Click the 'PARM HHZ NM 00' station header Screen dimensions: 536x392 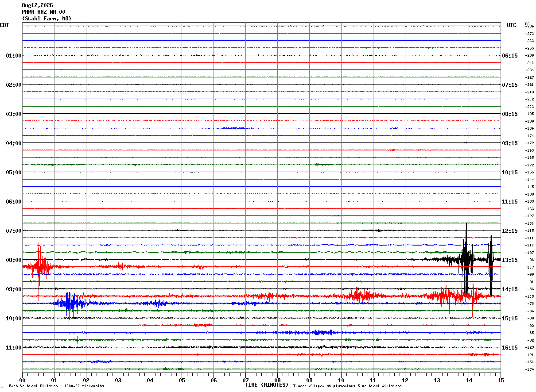43,12
